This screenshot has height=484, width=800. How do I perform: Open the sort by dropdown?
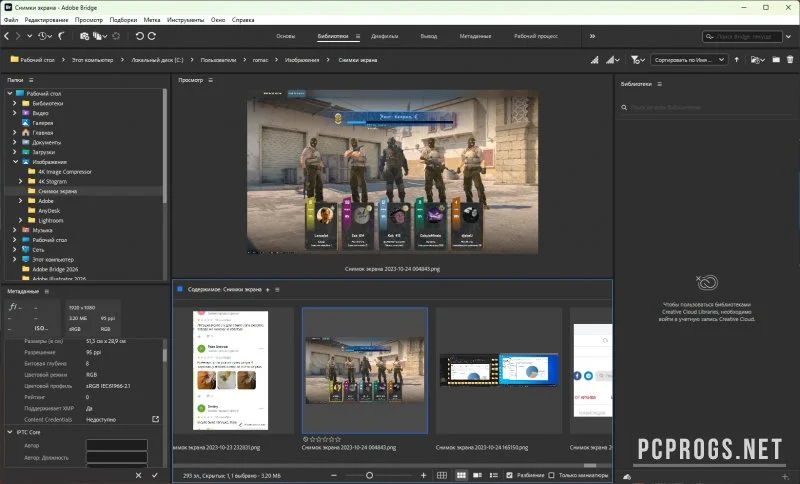(x=688, y=60)
